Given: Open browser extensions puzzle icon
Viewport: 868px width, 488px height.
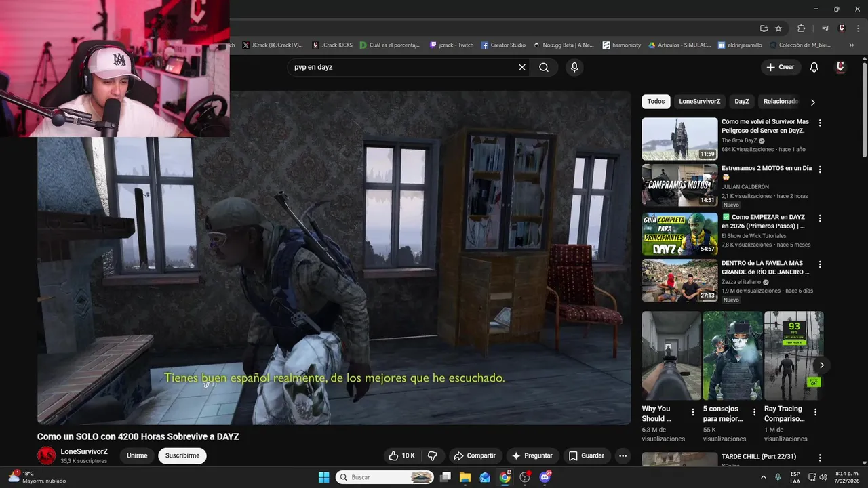Looking at the screenshot, I should point(801,28).
